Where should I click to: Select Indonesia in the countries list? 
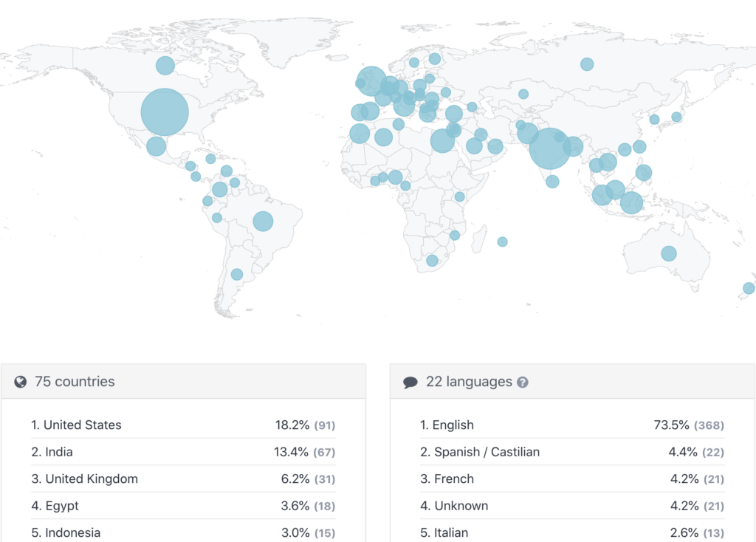pos(72,532)
